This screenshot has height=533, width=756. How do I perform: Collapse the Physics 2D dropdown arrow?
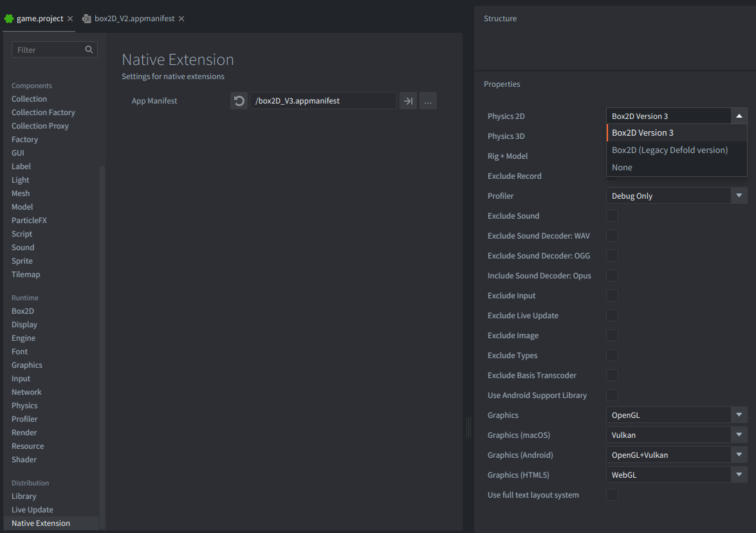pyautogui.click(x=739, y=116)
